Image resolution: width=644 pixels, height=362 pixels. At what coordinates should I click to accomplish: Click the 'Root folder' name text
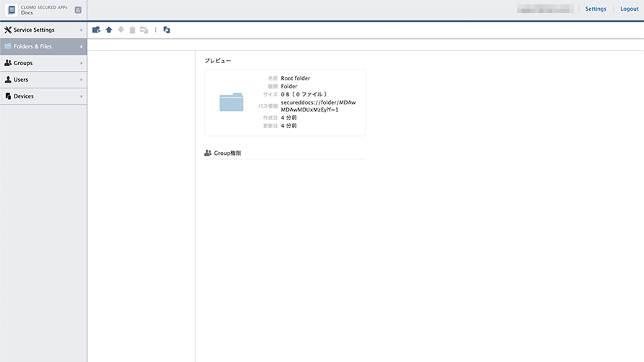[x=296, y=78]
